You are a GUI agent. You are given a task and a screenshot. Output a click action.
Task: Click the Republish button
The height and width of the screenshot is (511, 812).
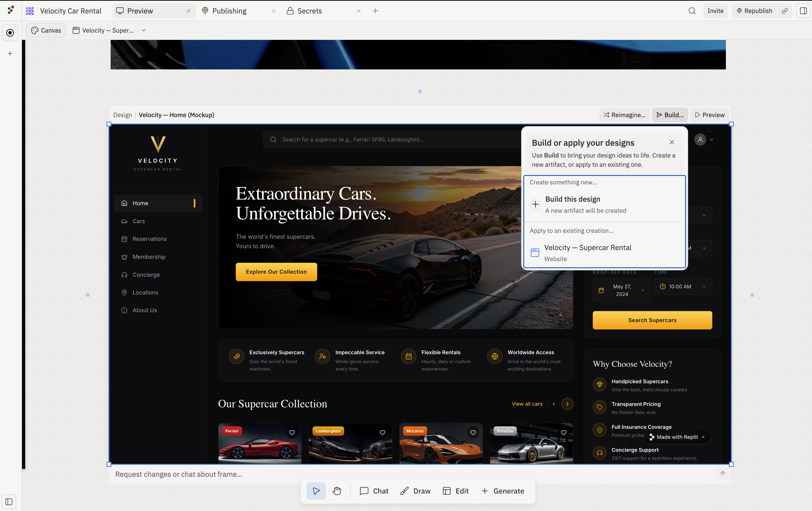pos(754,11)
